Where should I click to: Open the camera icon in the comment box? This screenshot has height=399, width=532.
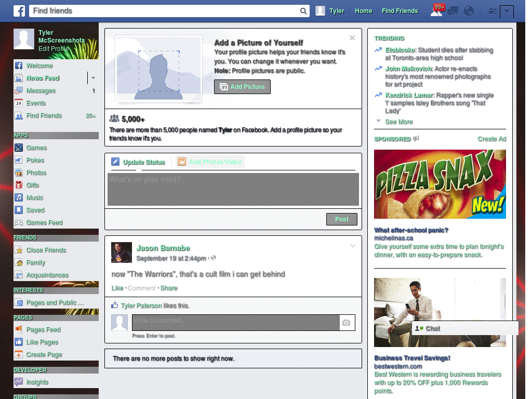click(x=347, y=323)
